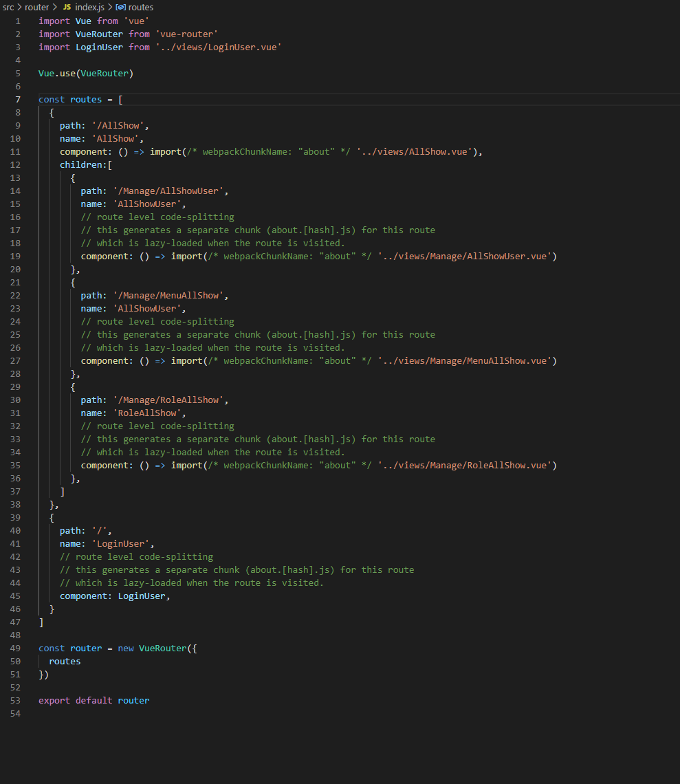
Task: Open the 'index.js' breadcrumb segment
Action: pos(90,7)
